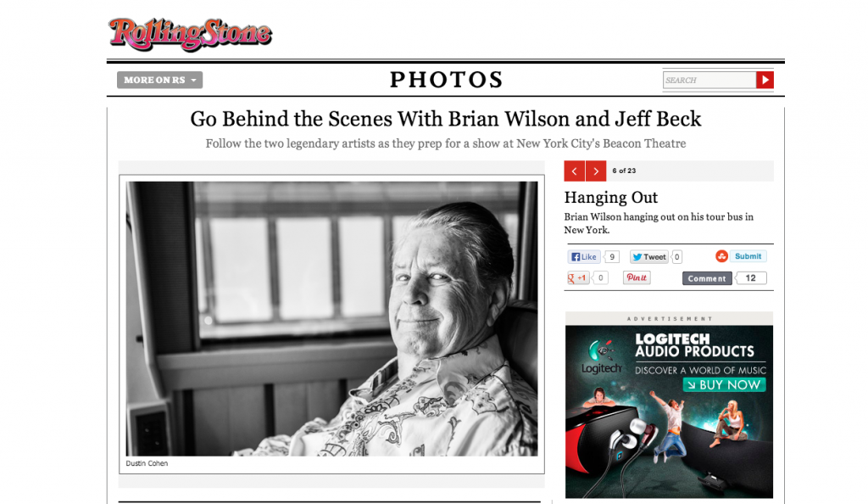This screenshot has height=504, width=868.
Task: Like this photo on Facebook
Action: [584, 257]
